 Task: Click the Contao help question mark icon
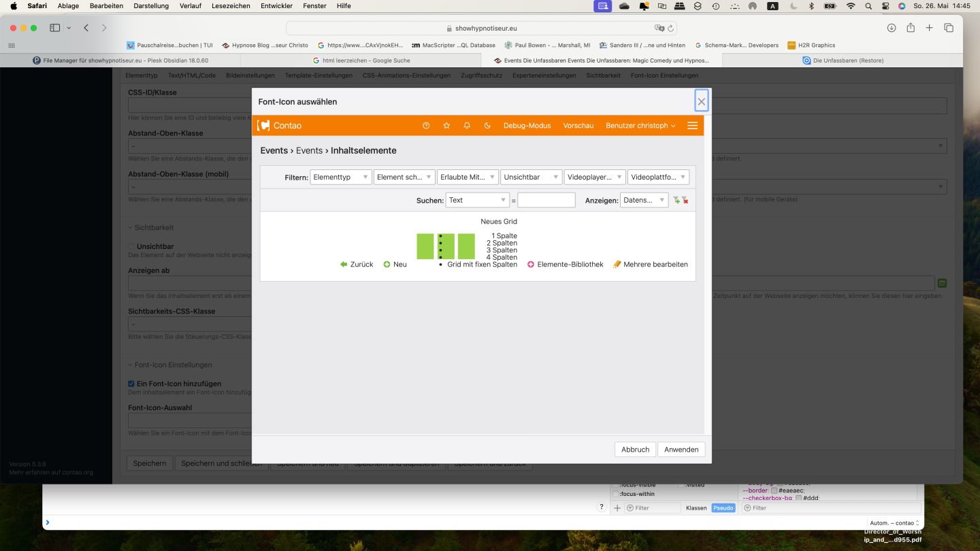(x=426, y=126)
